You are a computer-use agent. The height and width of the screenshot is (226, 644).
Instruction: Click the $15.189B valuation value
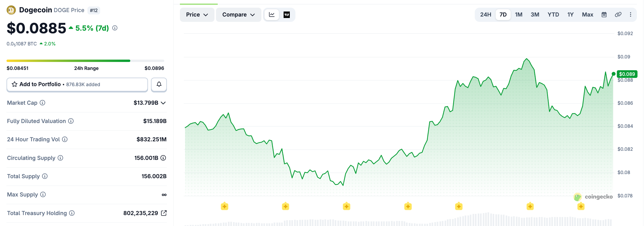[155, 121]
